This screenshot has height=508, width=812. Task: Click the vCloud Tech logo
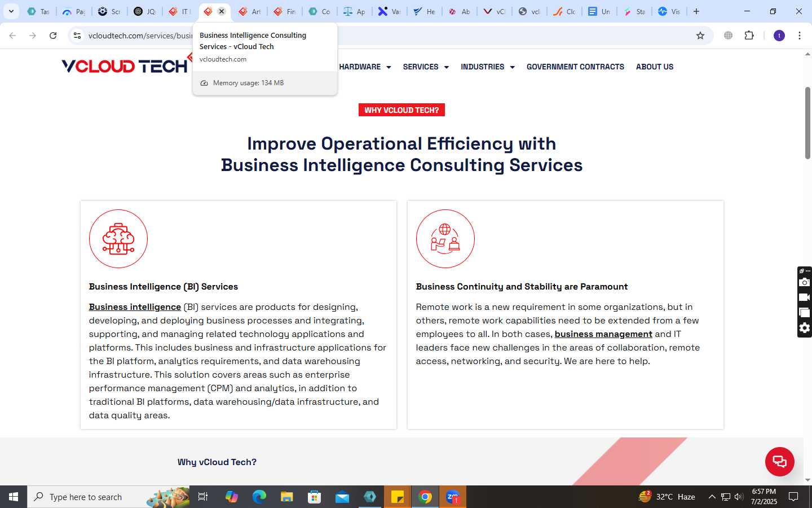(125, 66)
